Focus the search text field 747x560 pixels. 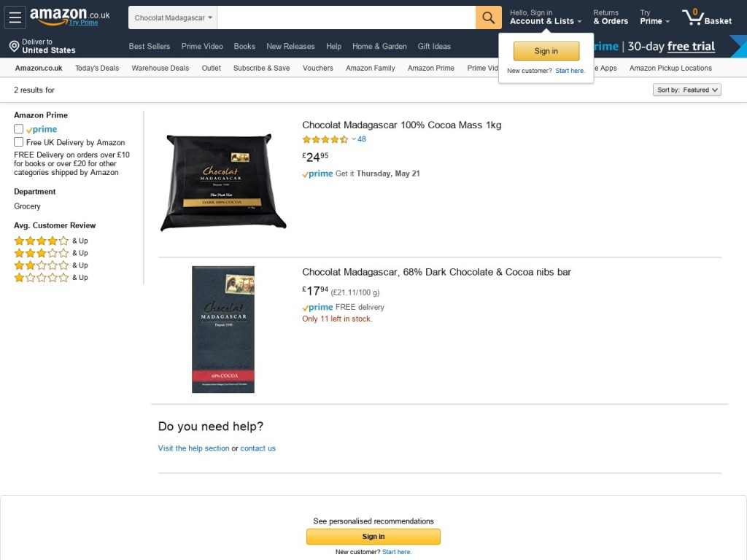(347, 17)
